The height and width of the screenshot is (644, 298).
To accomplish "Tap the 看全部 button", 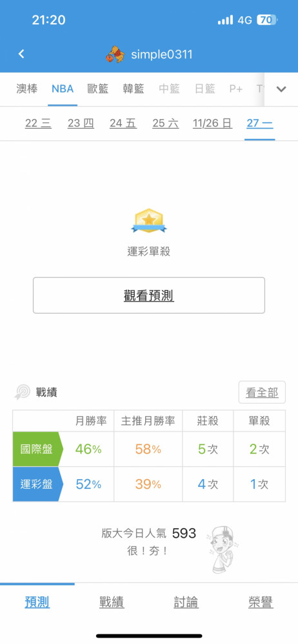I will point(262,393).
